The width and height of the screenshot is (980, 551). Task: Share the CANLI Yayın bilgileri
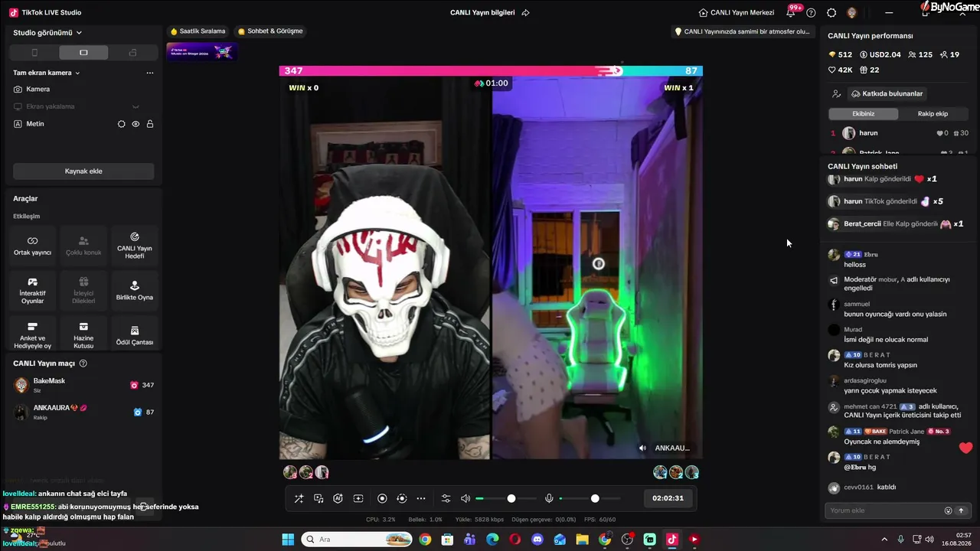click(525, 12)
